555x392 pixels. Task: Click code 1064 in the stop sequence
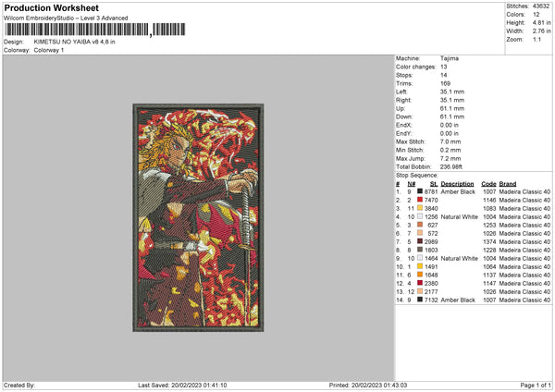pyautogui.click(x=489, y=266)
